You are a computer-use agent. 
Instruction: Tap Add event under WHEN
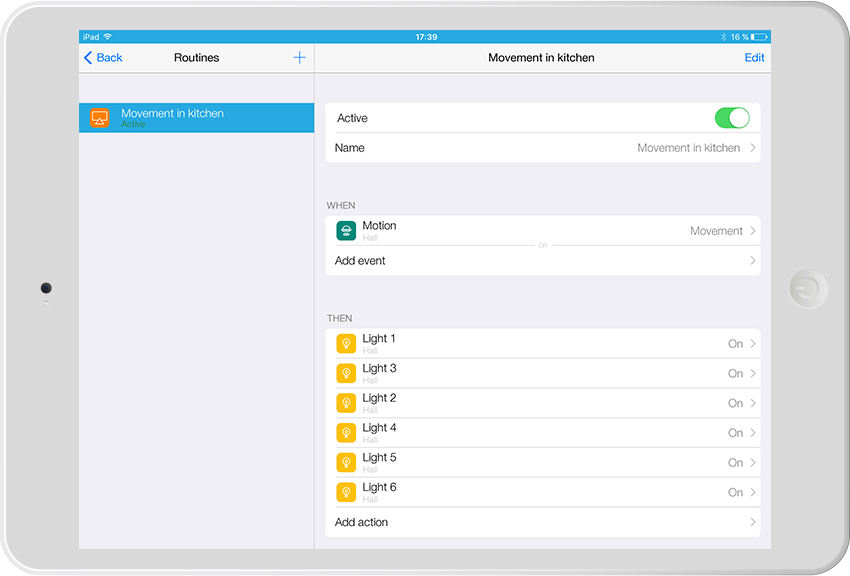pyautogui.click(x=360, y=261)
